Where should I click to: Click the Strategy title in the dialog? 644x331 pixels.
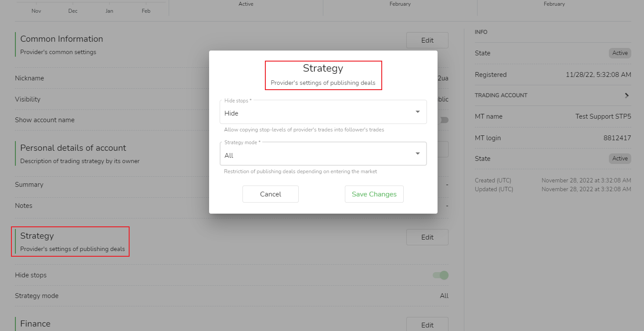tap(323, 69)
